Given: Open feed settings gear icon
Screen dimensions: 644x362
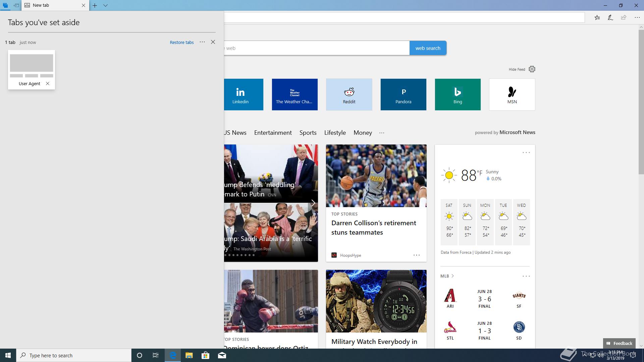Looking at the screenshot, I should [532, 69].
